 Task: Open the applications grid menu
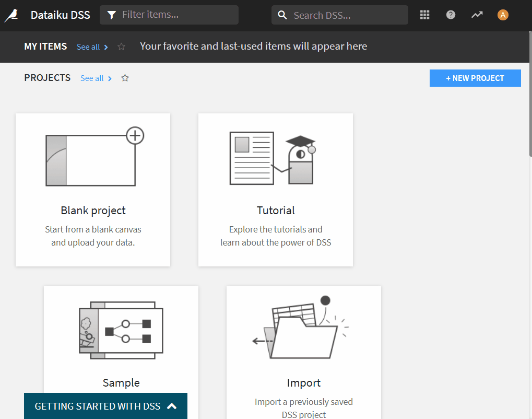coord(424,15)
